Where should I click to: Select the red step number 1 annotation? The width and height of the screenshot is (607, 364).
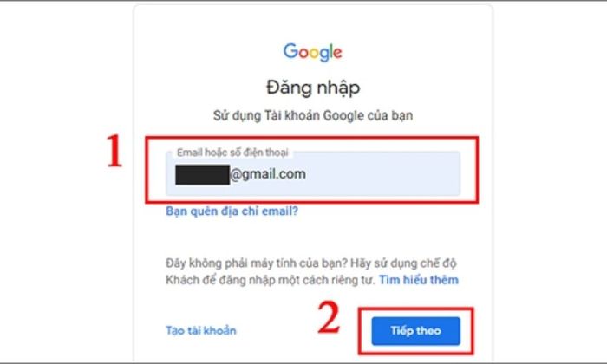tap(114, 151)
